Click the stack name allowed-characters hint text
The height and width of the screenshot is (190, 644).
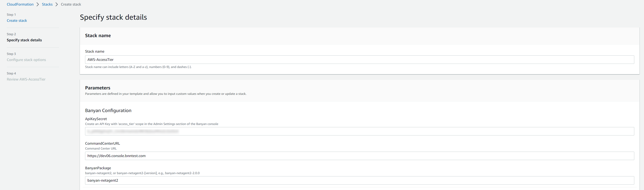coord(138,67)
